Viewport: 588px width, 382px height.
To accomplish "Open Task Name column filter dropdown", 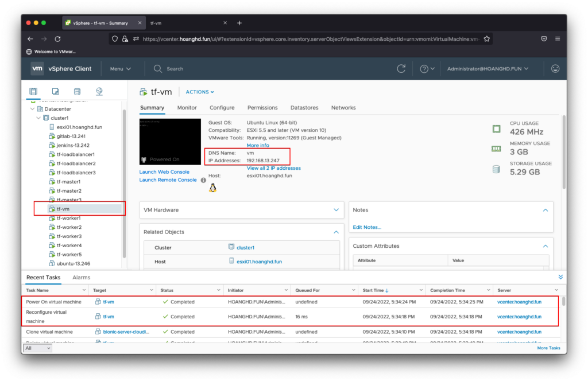I will click(84, 290).
